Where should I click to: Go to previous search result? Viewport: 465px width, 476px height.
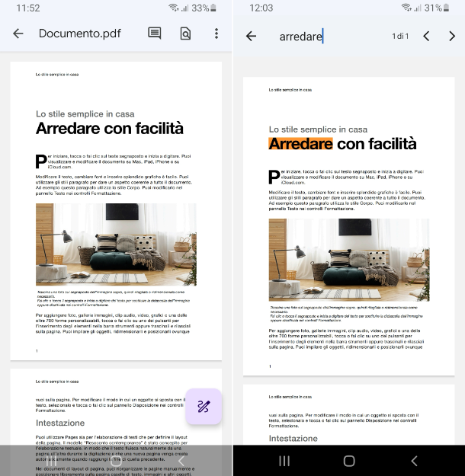[426, 36]
